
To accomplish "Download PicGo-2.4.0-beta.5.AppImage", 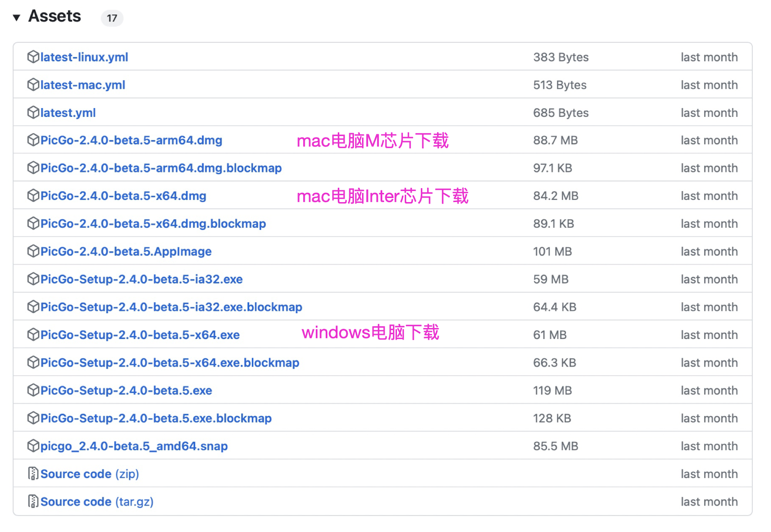I will (x=126, y=252).
